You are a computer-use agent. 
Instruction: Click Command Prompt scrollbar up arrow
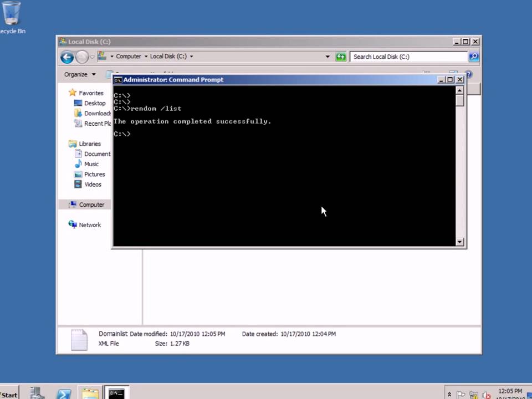tap(459, 90)
